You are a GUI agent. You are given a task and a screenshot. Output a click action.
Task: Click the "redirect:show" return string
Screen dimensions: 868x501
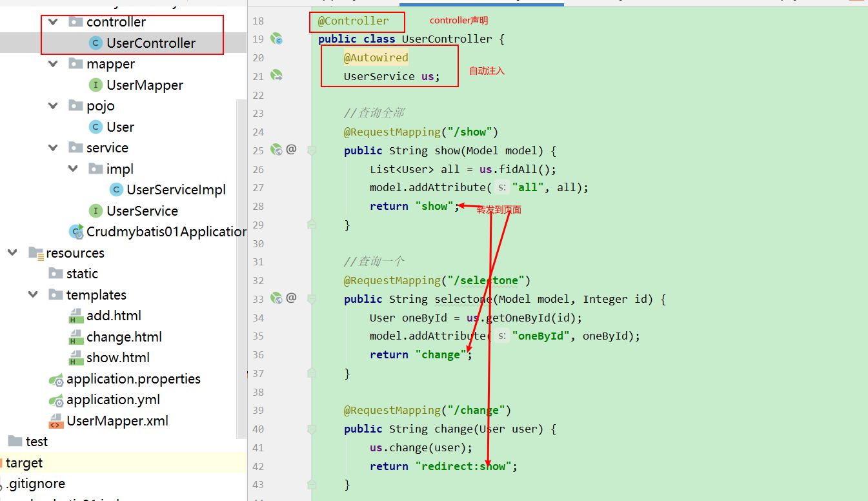tap(463, 466)
